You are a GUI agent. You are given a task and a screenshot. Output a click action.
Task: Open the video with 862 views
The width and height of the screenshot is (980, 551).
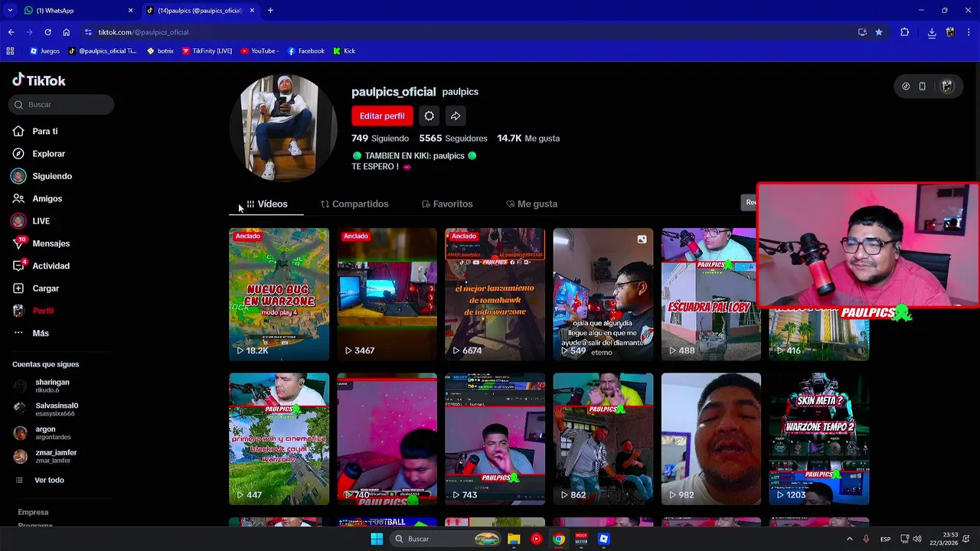click(x=603, y=439)
